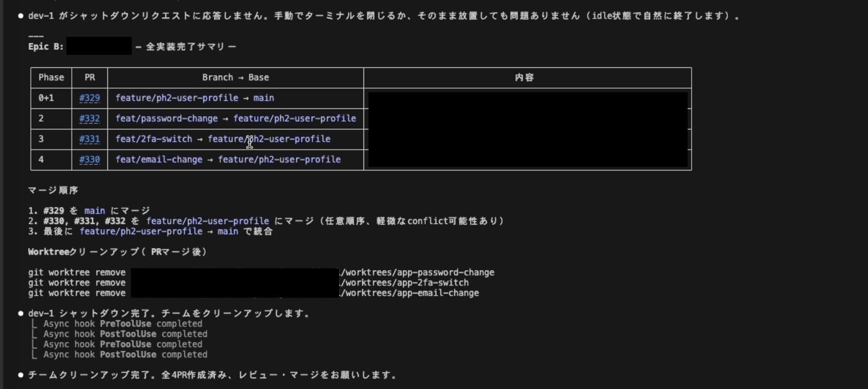The height and width of the screenshot is (389, 868).
Task: Click bullet beside dev-1 shutdown request message
Action: 21,16
